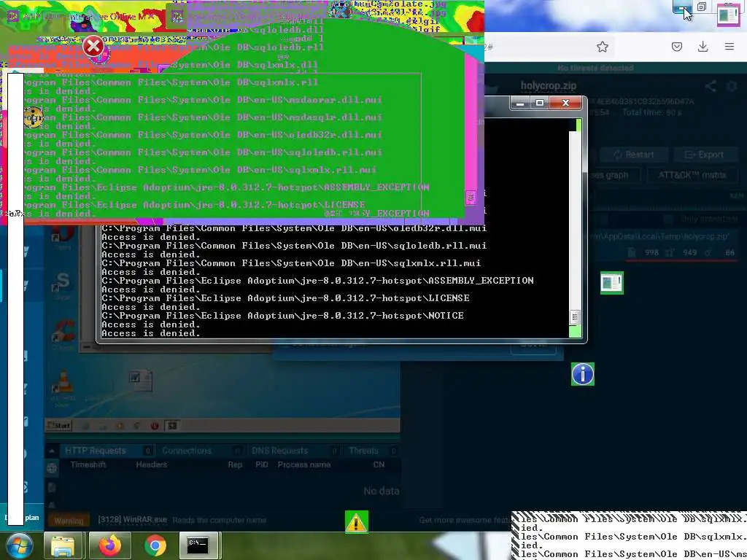Open the settings gear beside holycrop.zip

pos(732,86)
